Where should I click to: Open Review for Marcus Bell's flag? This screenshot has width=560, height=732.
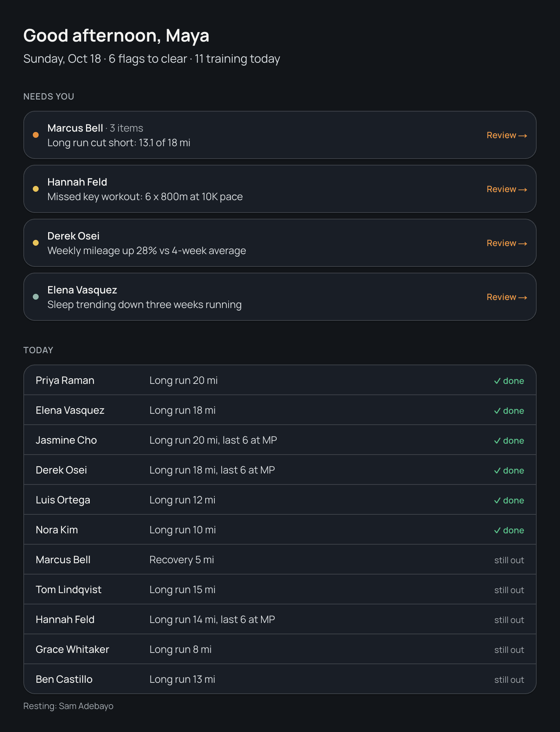coord(507,135)
